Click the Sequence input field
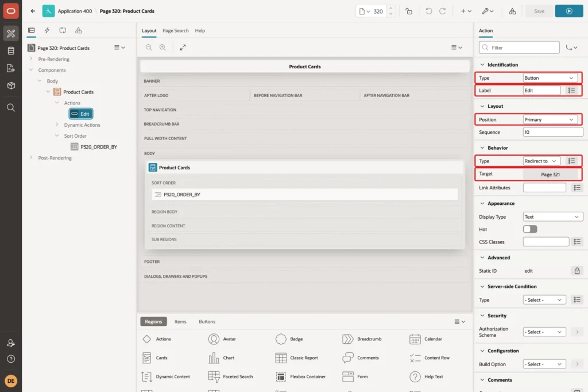The width and height of the screenshot is (588, 392). pos(553,132)
